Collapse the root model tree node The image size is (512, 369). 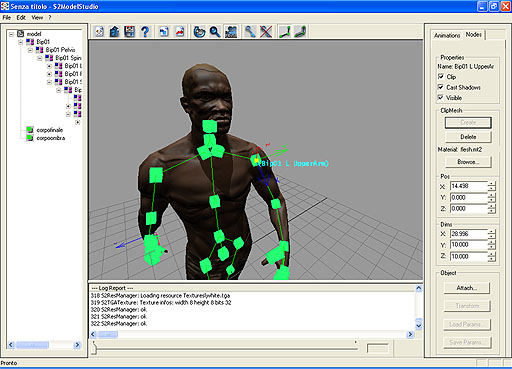12,34
